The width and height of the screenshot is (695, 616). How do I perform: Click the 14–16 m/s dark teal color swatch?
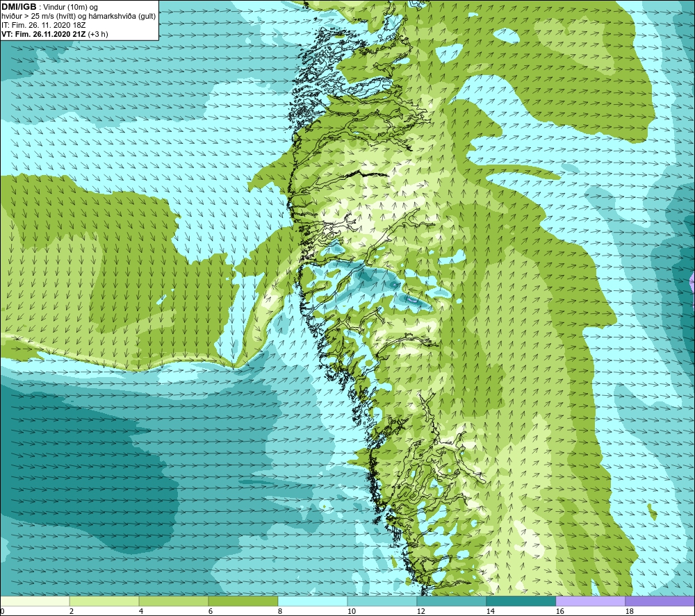(x=521, y=601)
